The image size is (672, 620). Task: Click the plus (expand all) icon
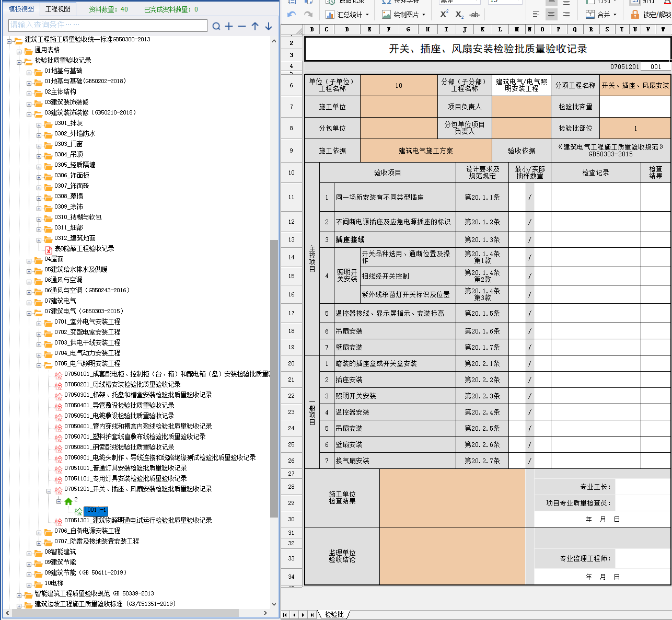[x=229, y=26]
